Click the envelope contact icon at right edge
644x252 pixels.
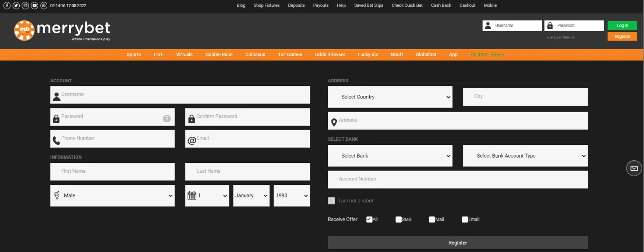coord(634,168)
